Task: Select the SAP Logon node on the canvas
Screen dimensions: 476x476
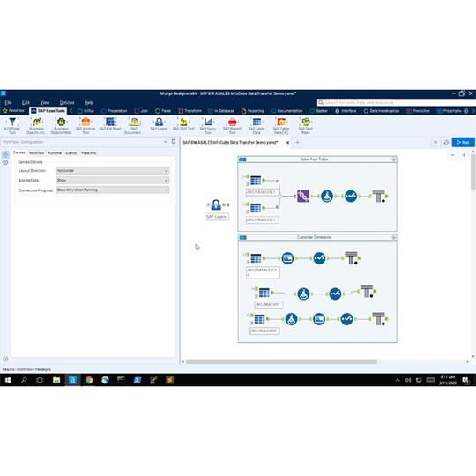Action: [x=216, y=205]
